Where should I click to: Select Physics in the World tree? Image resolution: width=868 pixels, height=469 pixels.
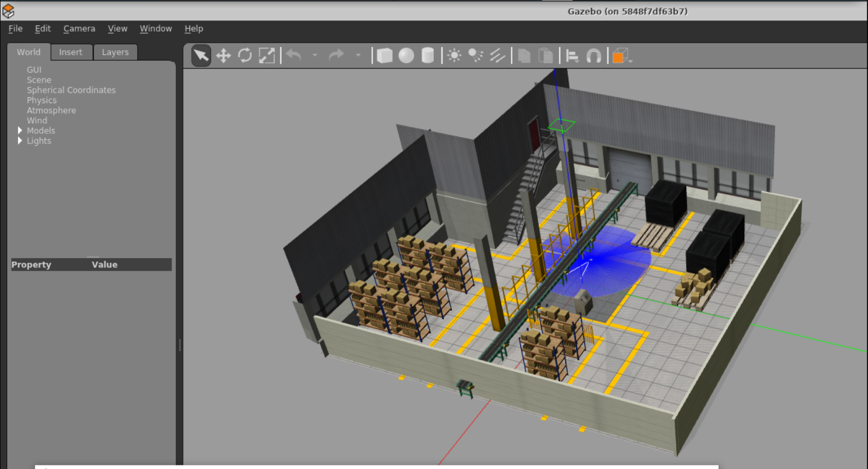tap(42, 100)
